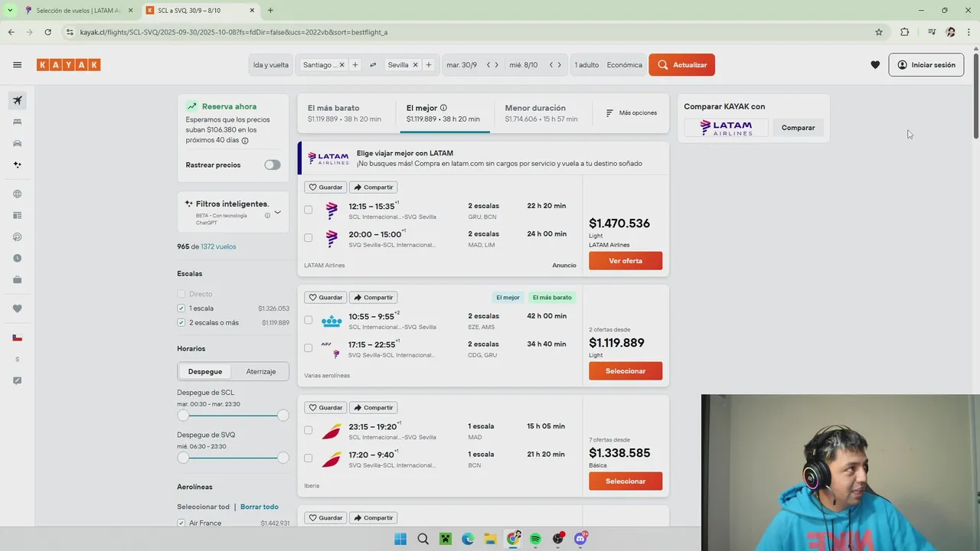Check the Iberia 23:15 – 19:20 flight
This screenshot has height=551, width=980.
pos(308,430)
